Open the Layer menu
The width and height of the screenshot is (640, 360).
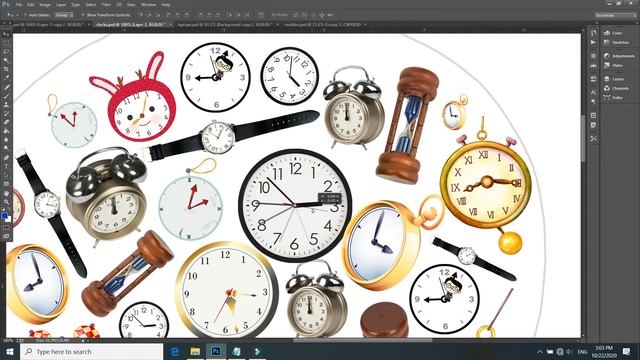[60, 4]
